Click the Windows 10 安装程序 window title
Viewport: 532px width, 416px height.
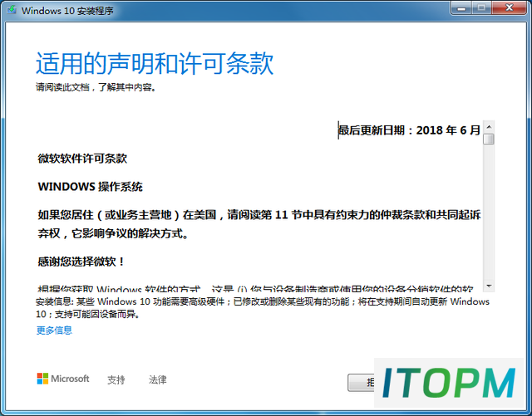pos(67,11)
